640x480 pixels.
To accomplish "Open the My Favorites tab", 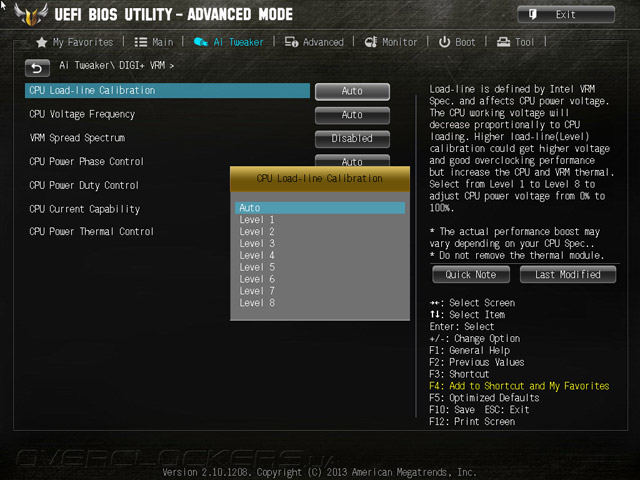I will pos(75,42).
